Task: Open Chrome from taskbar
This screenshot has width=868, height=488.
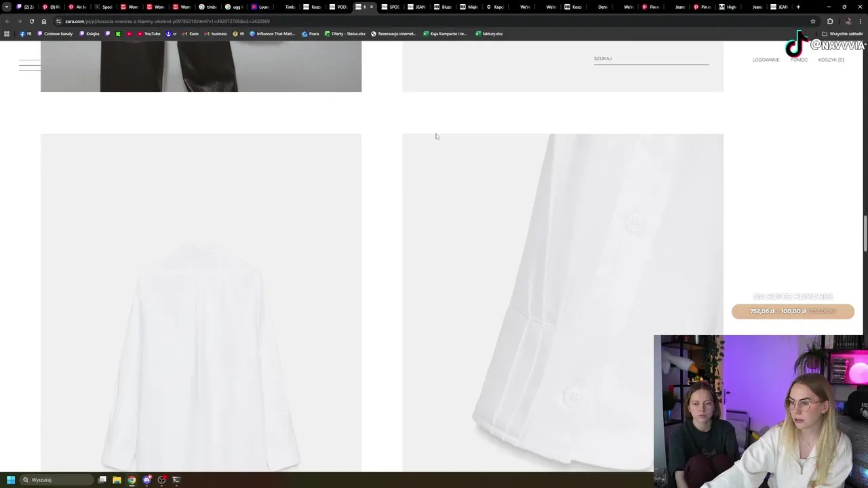Action: (x=132, y=480)
